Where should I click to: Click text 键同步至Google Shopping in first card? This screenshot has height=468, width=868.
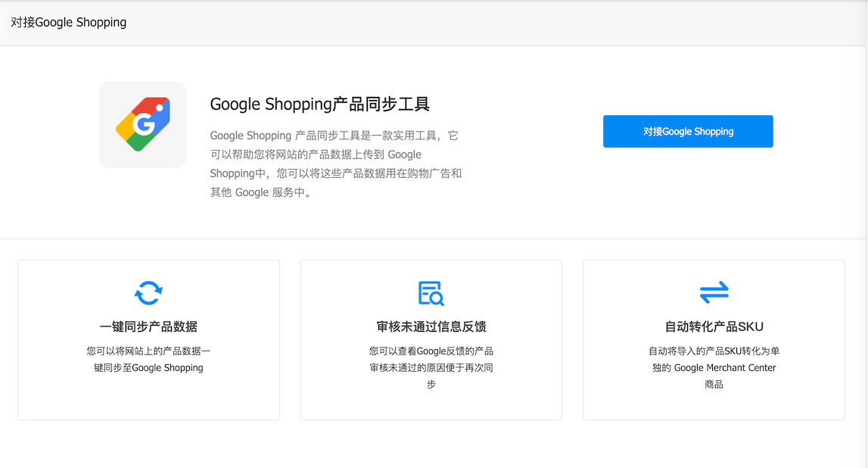pyautogui.click(x=148, y=367)
